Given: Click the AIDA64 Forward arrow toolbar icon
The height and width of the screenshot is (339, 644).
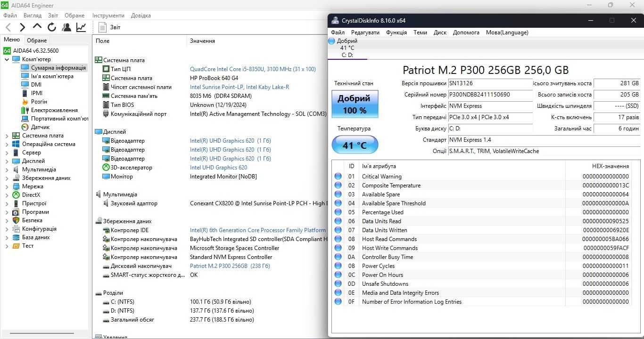Looking at the screenshot, I should click(23, 27).
